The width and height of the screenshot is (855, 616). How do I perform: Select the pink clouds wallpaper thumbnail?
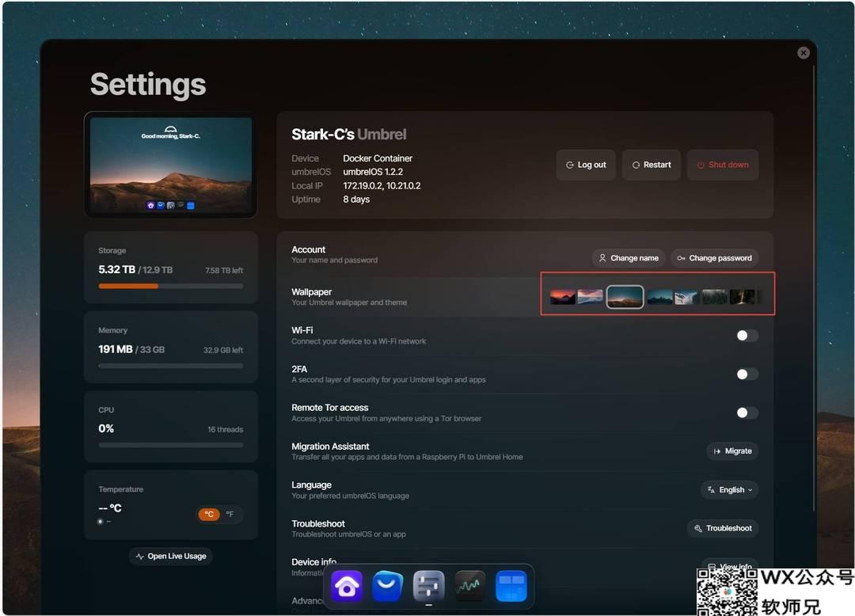coord(590,297)
